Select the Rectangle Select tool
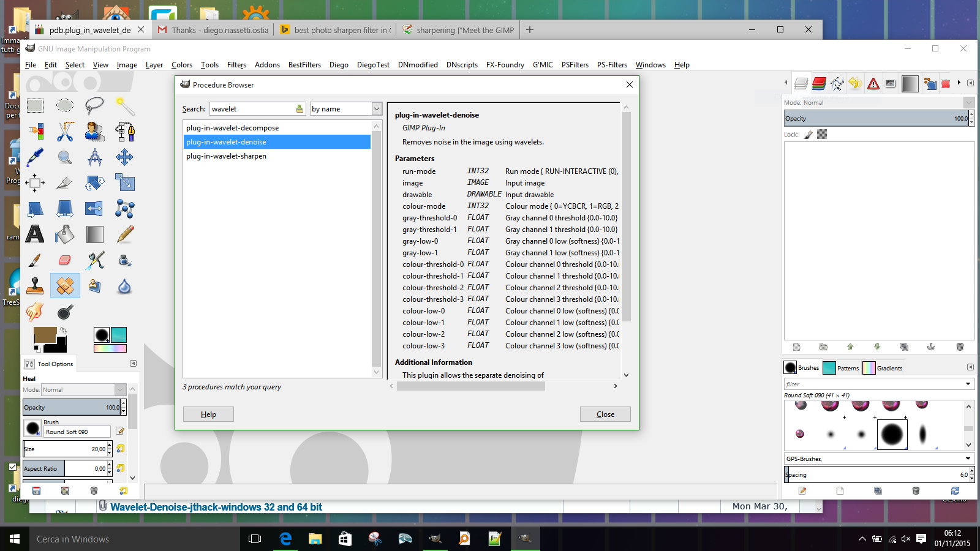Screen dimensions: 980x551 click(35, 105)
